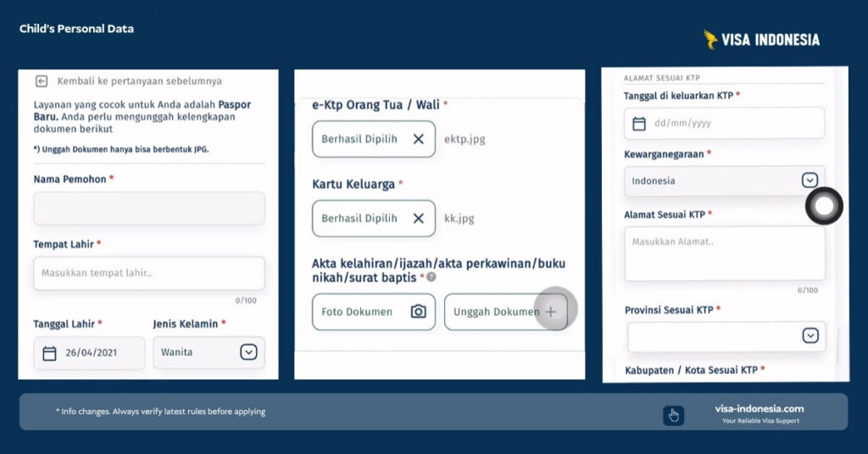Open calendar icon for Tanggal di keluarkan KTP
Viewport: 868px width, 454px height.
tap(639, 124)
